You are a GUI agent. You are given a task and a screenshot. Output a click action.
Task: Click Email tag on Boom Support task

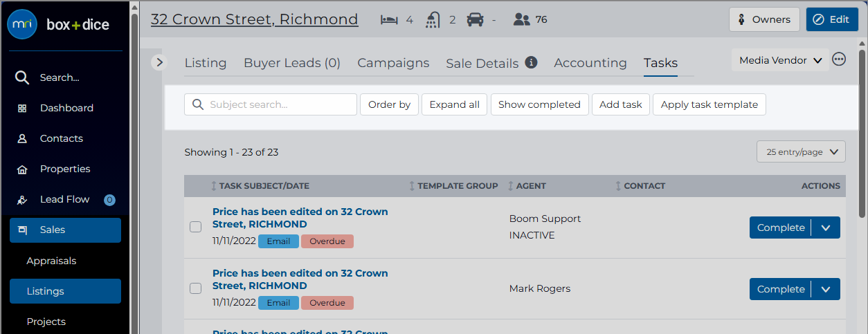point(278,241)
